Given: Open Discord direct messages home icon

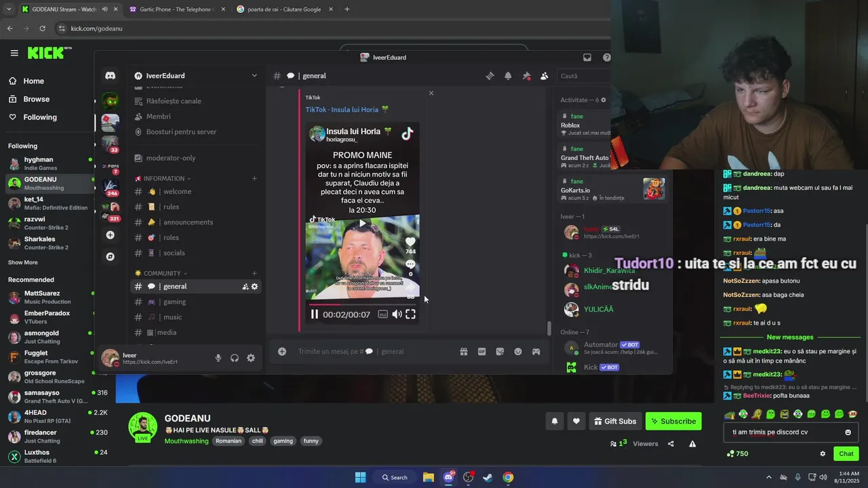Looking at the screenshot, I should tap(110, 76).
